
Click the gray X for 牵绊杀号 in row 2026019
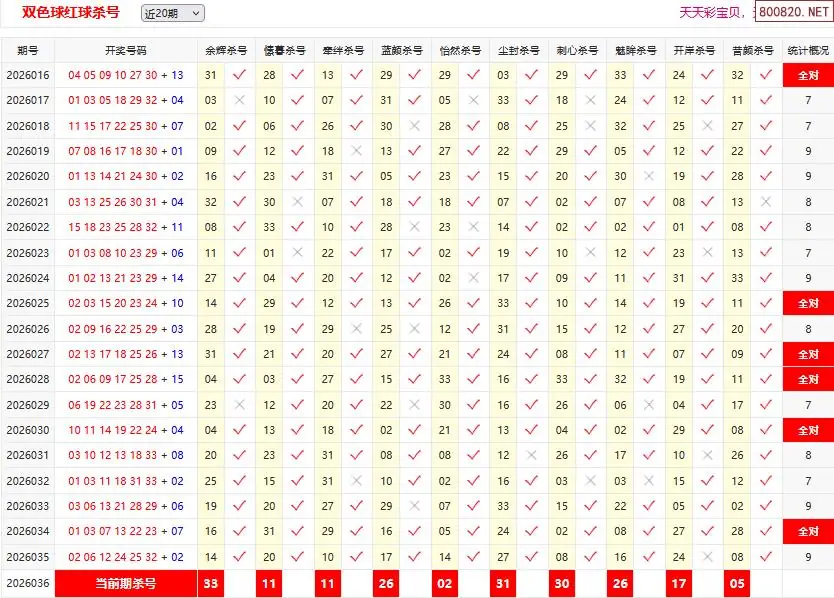[356, 151]
